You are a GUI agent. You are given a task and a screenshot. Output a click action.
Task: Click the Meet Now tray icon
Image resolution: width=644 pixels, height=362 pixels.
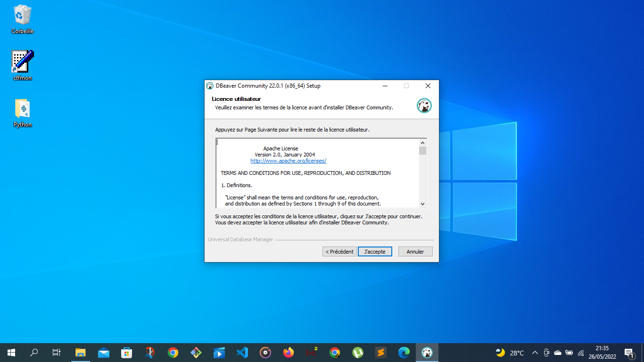pos(546,353)
